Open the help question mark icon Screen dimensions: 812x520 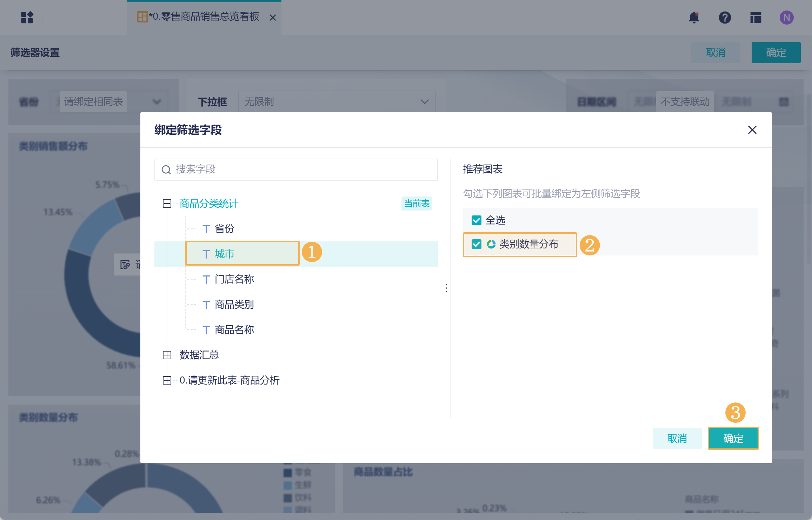click(725, 17)
